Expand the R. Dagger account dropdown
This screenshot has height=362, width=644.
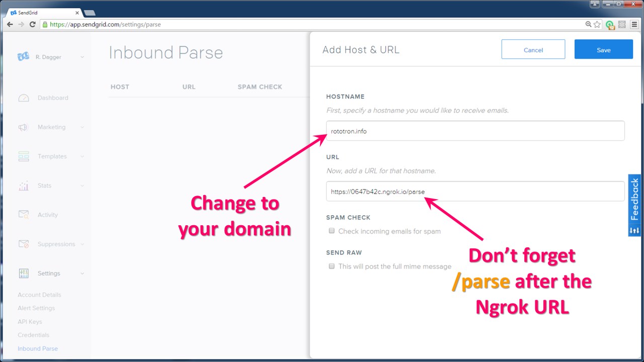coord(82,57)
